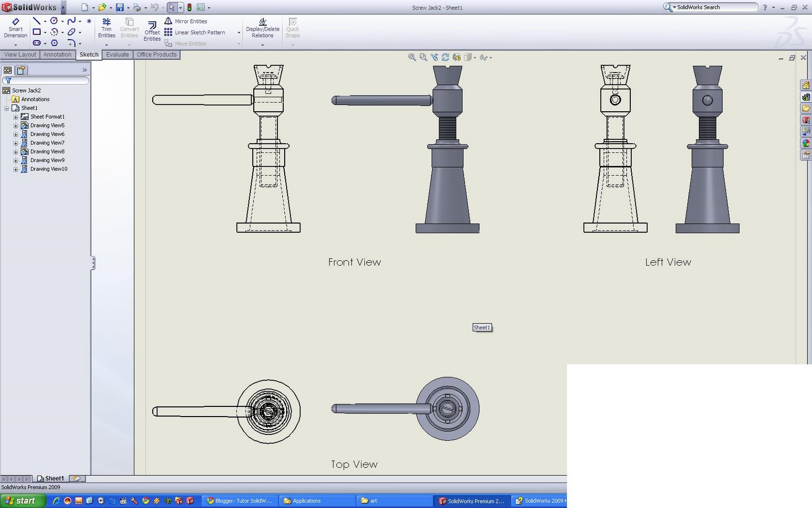Collapse the Sheet1 tree node

7,108
